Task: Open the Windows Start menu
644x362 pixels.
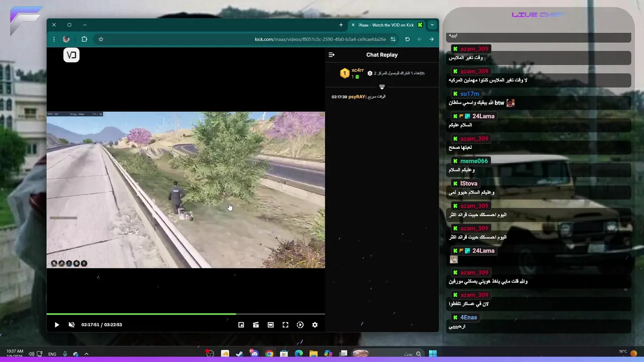Action: pos(432,354)
